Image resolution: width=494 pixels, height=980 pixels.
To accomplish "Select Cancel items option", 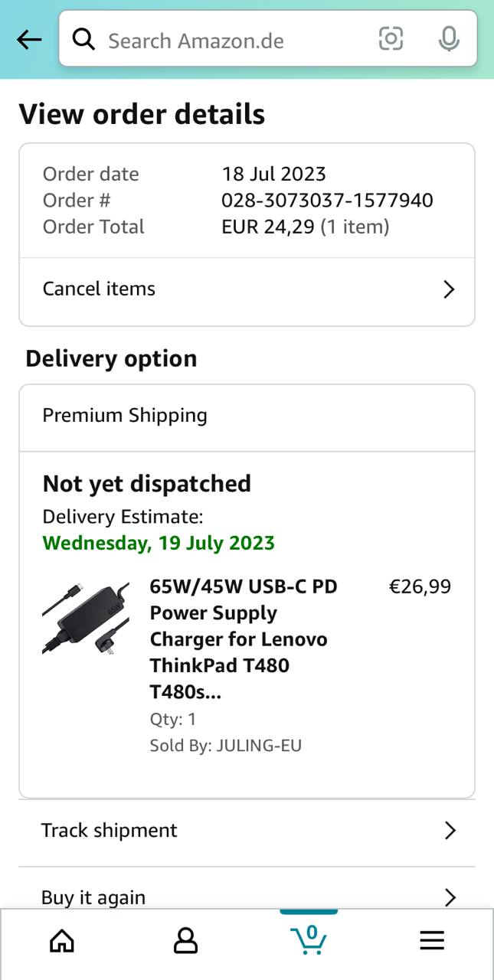I will pyautogui.click(x=99, y=289).
